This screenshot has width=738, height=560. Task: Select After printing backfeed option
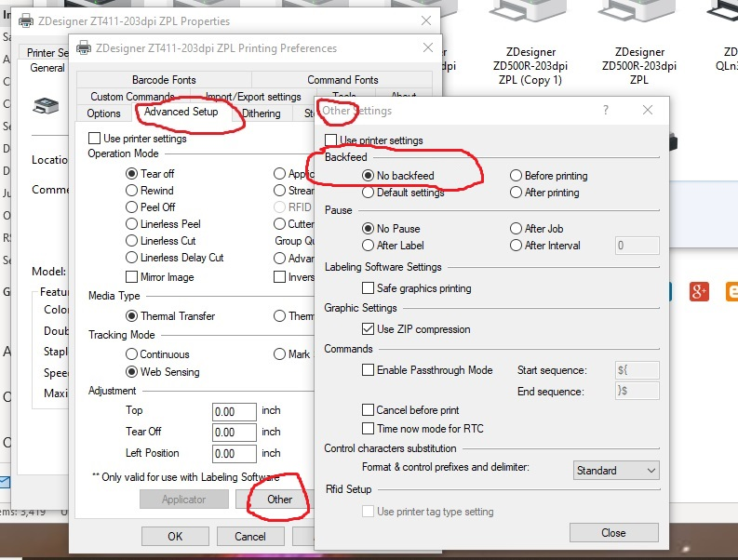516,193
